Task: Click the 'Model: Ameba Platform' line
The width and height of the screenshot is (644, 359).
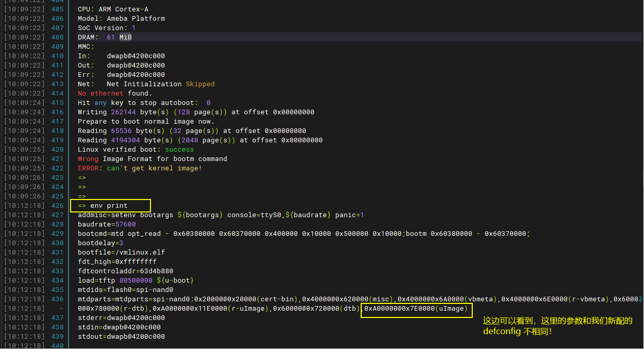Action: point(121,19)
